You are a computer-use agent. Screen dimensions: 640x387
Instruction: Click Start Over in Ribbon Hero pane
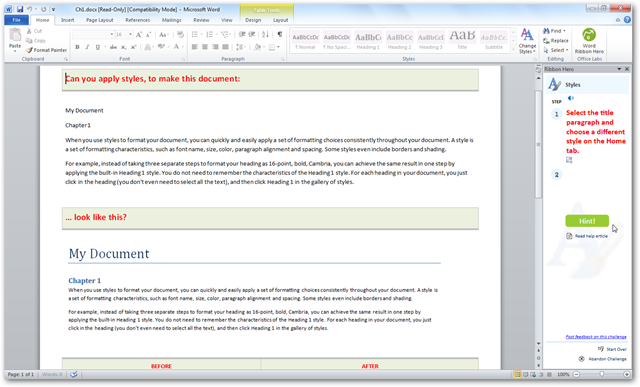click(x=612, y=349)
